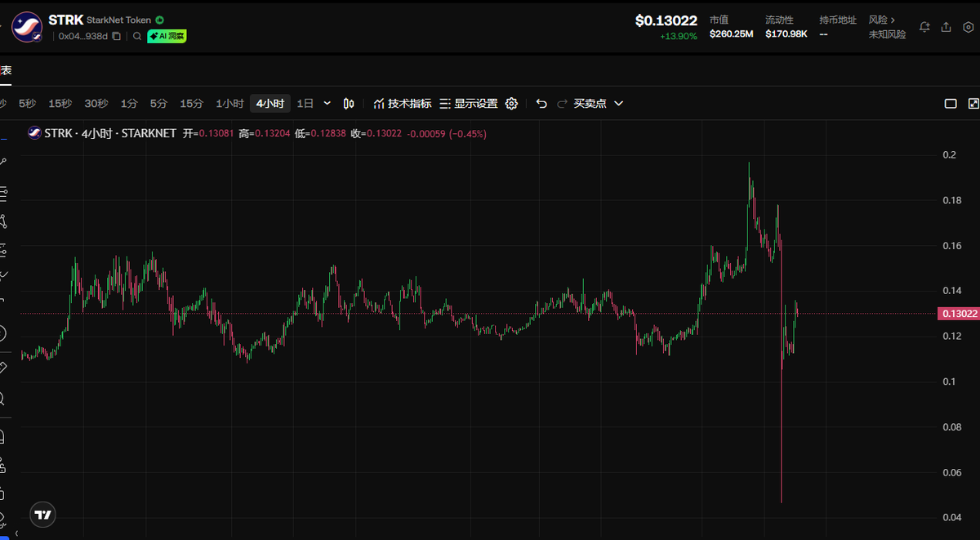Click the search icon beside contract address
Viewport: 980px width, 540px height.
(x=137, y=36)
